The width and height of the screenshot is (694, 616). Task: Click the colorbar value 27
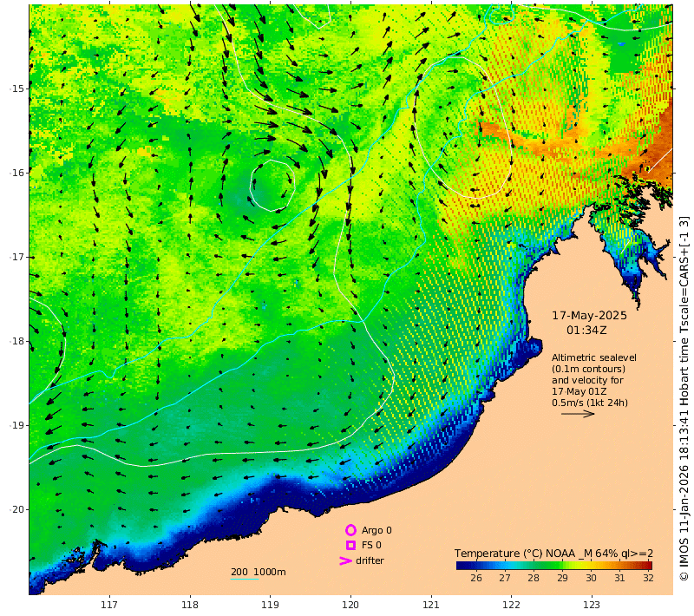505,578
